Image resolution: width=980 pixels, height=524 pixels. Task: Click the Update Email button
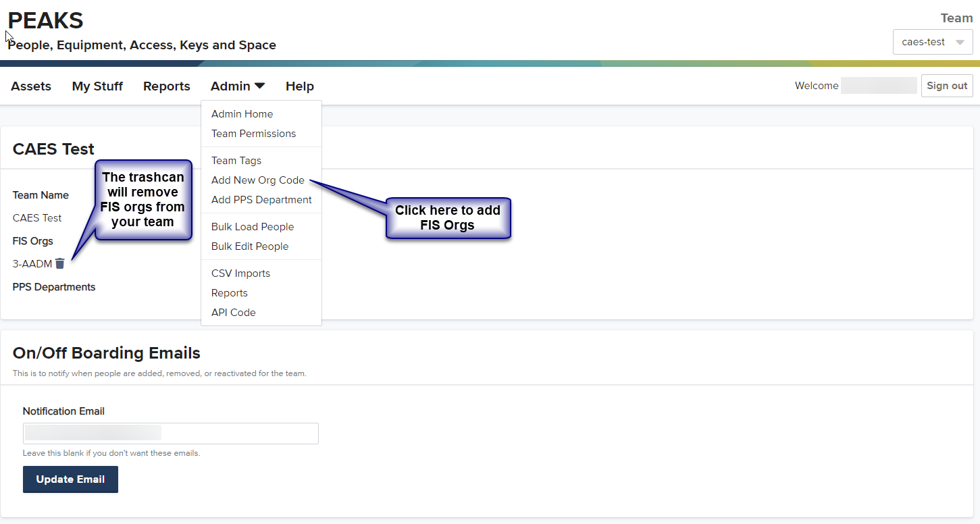pos(70,479)
